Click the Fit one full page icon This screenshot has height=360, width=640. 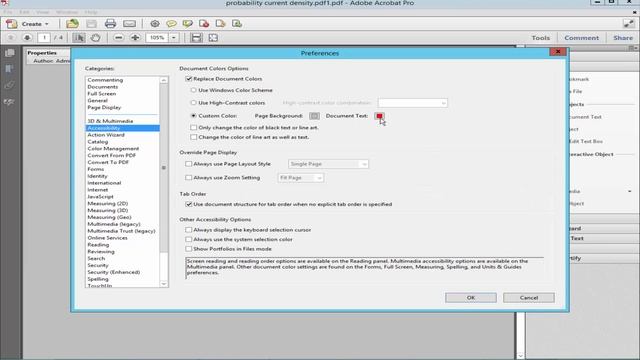coord(213,38)
